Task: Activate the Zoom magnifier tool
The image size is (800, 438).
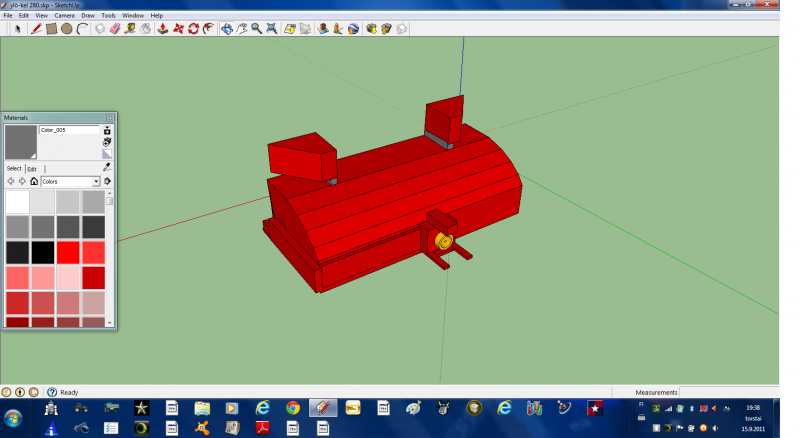Action: (257, 29)
